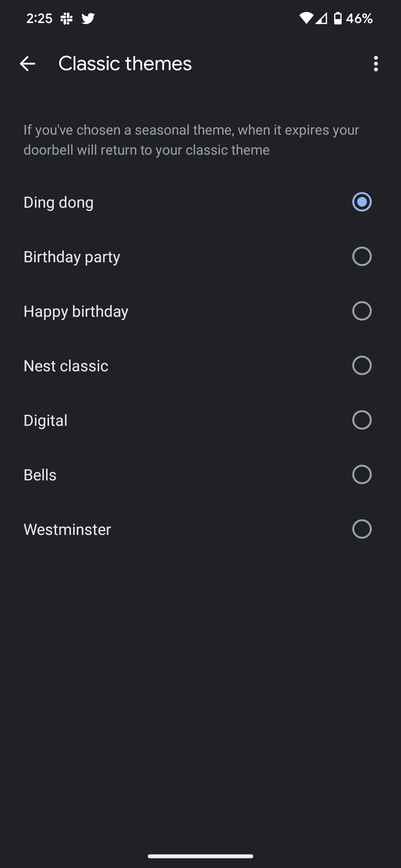Tap the Slack notification icon
This screenshot has height=868, width=401.
click(x=66, y=18)
